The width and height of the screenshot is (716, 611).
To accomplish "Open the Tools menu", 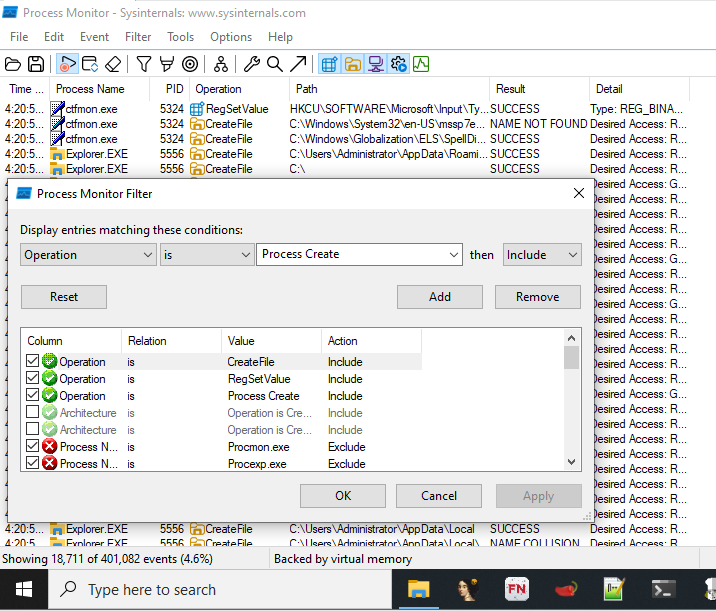I will [x=180, y=37].
